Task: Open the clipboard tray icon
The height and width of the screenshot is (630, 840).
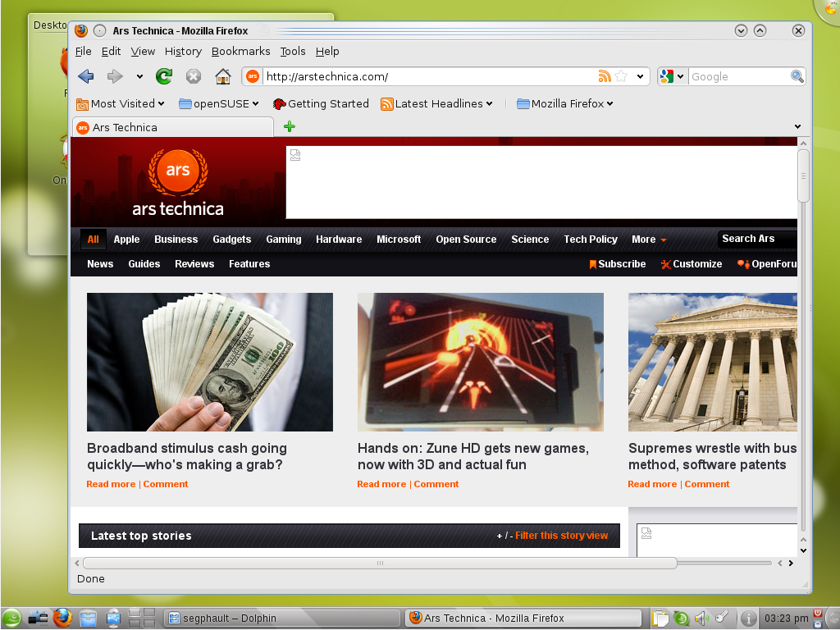Action: [660, 619]
